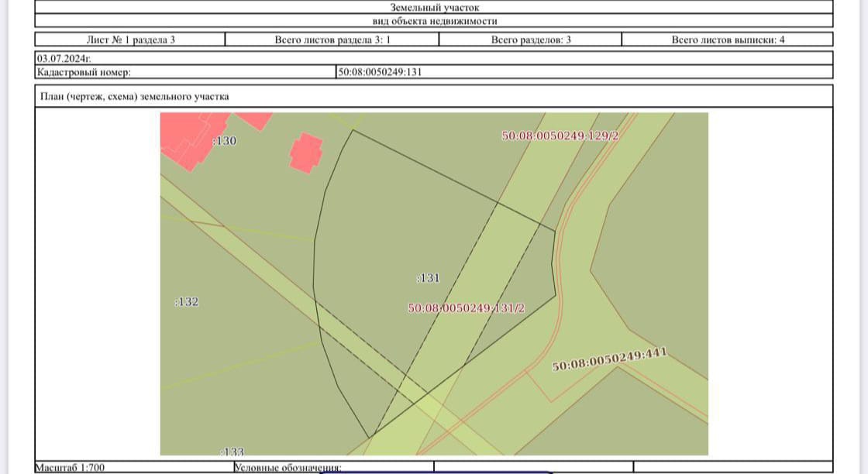Click the small pink building near parcel :130

click(305, 153)
